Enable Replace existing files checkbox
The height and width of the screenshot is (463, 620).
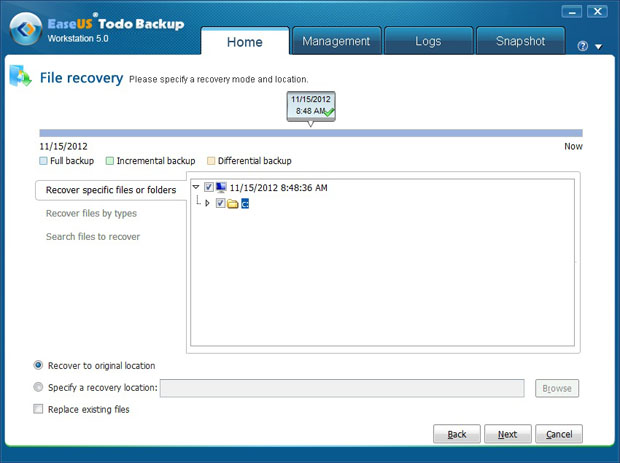pos(39,409)
